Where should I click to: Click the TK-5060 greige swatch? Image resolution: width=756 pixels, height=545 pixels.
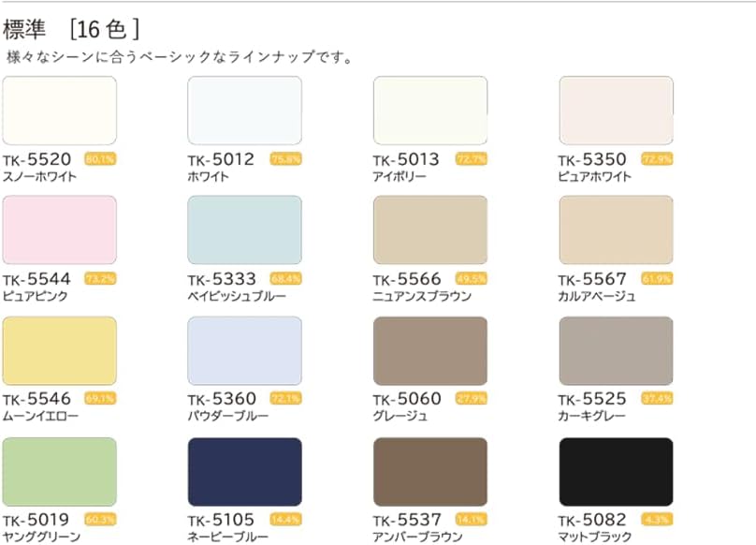[430, 351]
